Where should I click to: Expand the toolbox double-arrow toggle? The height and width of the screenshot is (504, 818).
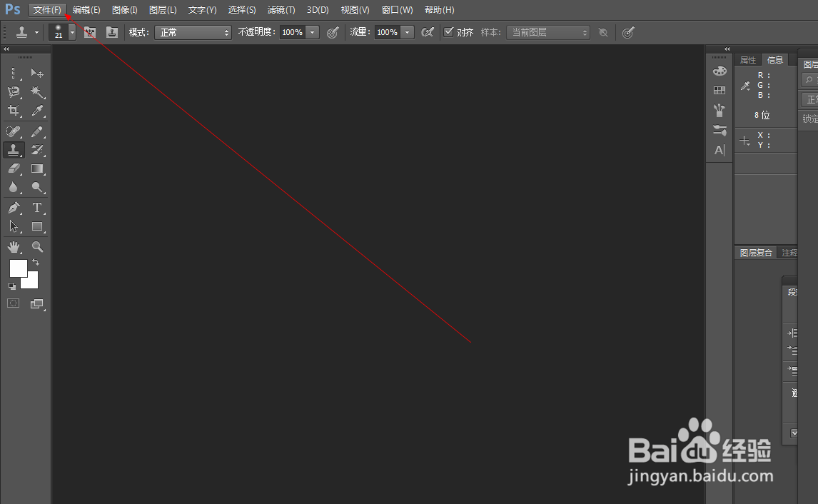(6, 49)
